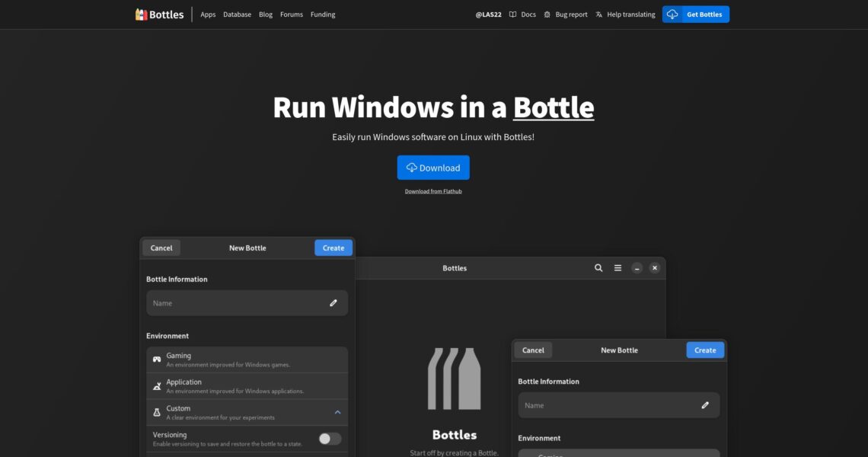The image size is (868, 457).
Task: Open the Database menu item
Action: [x=237, y=14]
